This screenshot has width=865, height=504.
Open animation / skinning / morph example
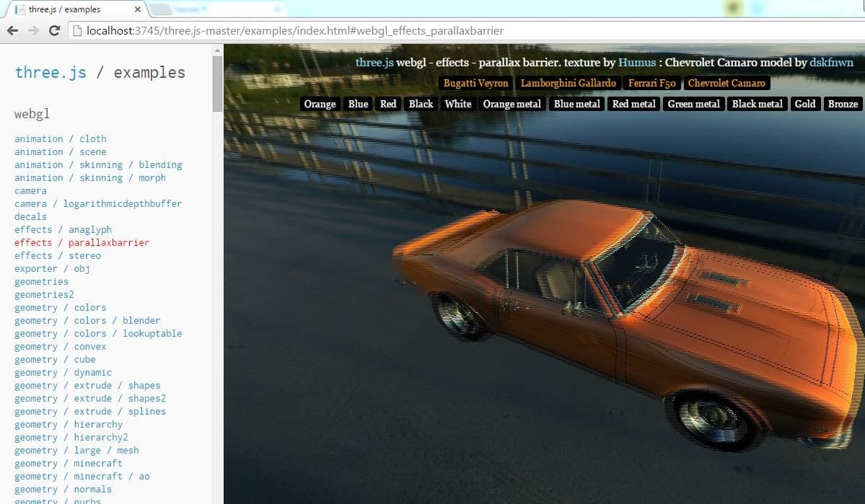tap(90, 177)
